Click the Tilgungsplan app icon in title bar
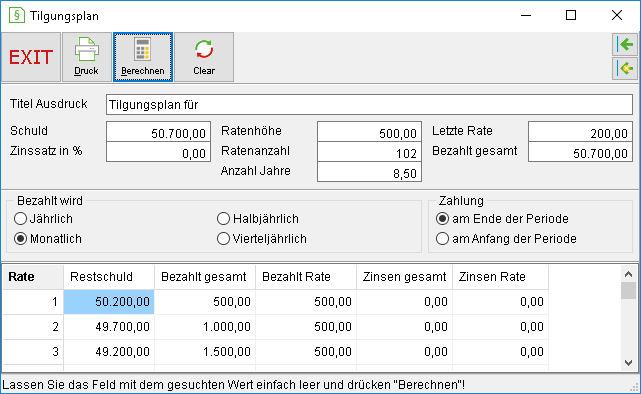The image size is (641, 394). 16,16
